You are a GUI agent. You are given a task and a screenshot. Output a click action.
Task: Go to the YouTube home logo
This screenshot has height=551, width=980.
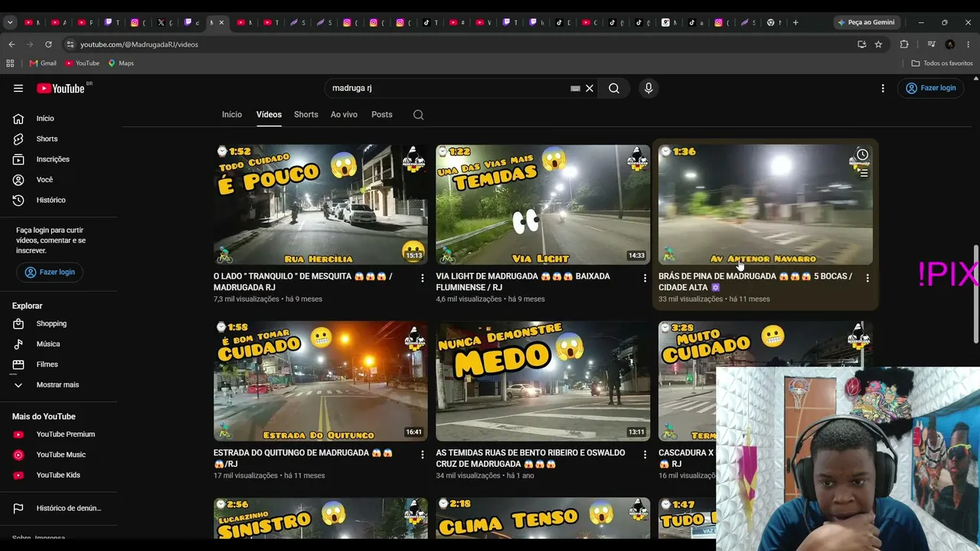click(60, 88)
